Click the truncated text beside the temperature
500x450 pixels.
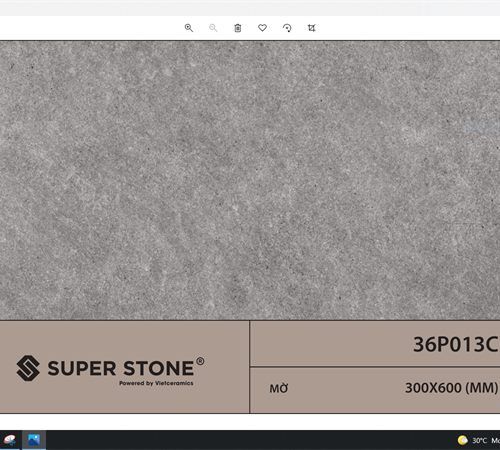click(x=495, y=441)
